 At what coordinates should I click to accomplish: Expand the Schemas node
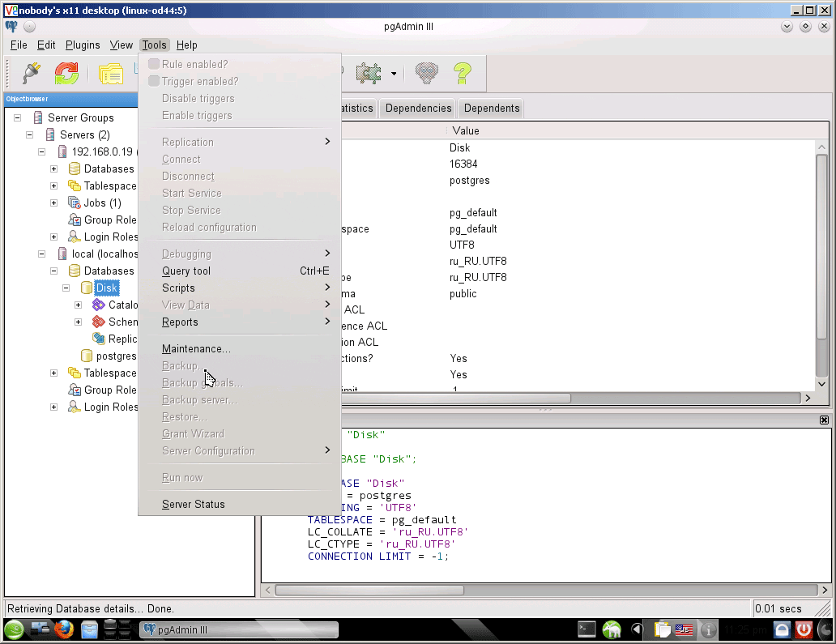point(79,322)
